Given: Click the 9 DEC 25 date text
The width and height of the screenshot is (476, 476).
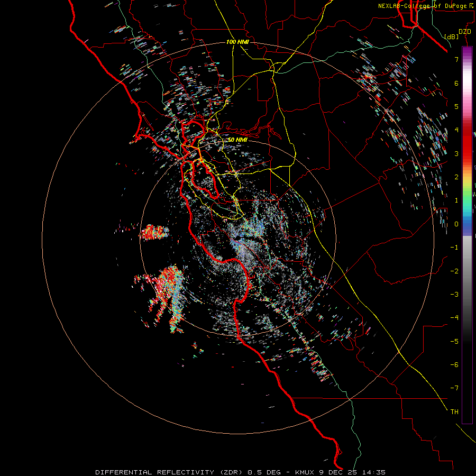Looking at the screenshot, I should click(338, 472).
